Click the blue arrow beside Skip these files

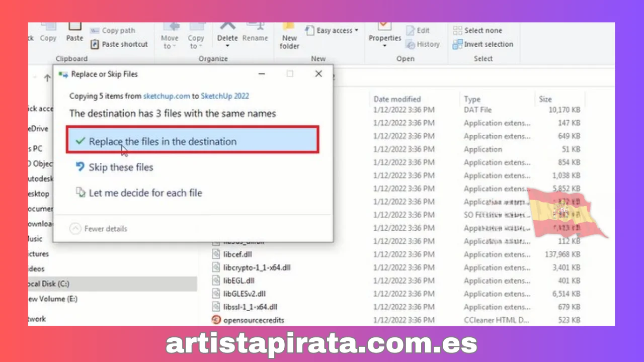(80, 167)
